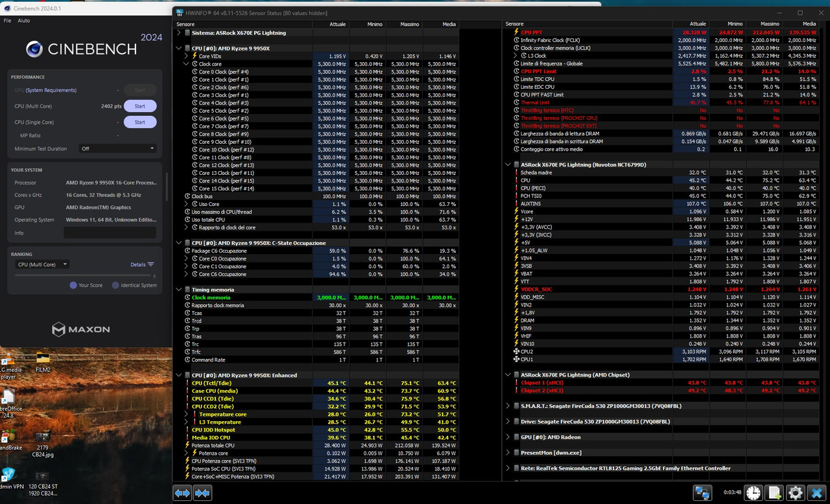Expand the Sistema: ASRock X670E PG Lightning node
830x504 pixels.
coord(179,33)
